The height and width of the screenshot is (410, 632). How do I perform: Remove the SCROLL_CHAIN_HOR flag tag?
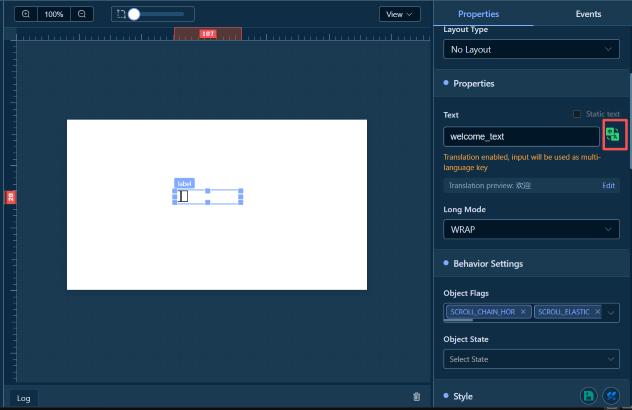pos(524,312)
